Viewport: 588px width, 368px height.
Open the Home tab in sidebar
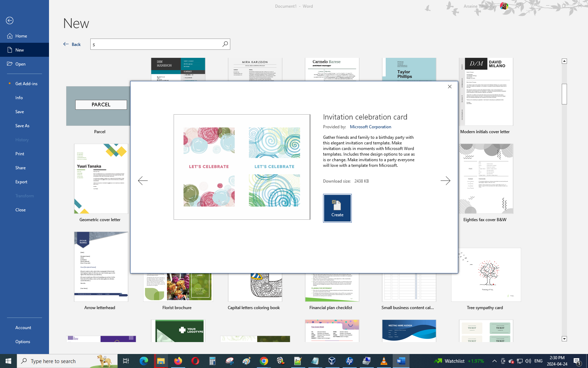coord(21,36)
